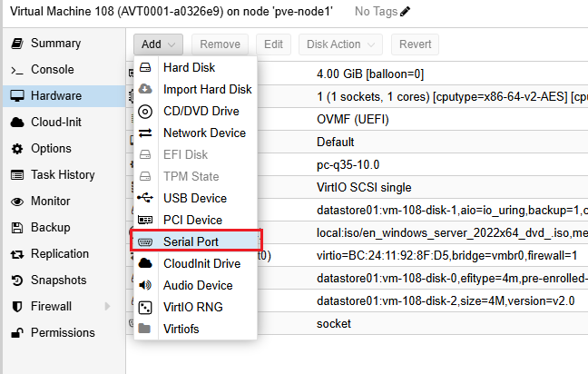The width and height of the screenshot is (588, 374).
Task: Click the VirtIO RNG dice icon
Action: pyautogui.click(x=145, y=307)
